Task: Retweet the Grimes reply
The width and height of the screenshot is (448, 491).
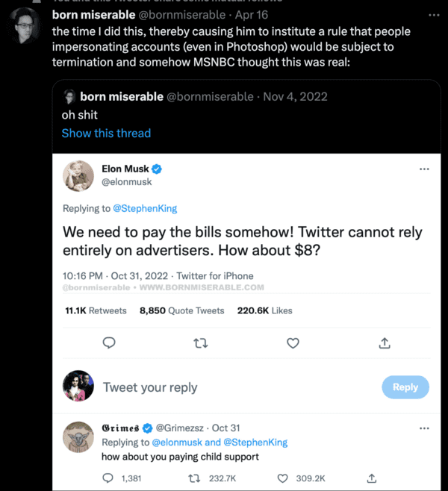Action: [194, 478]
